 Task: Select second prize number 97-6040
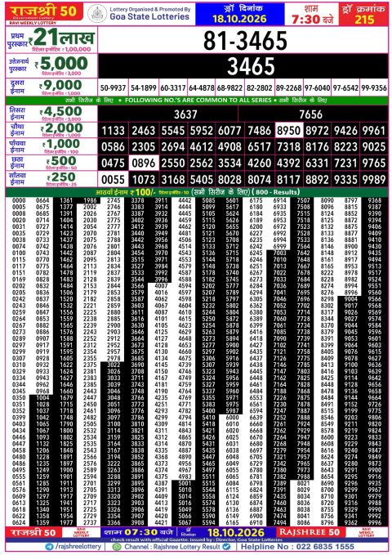pyautogui.click(x=317, y=87)
